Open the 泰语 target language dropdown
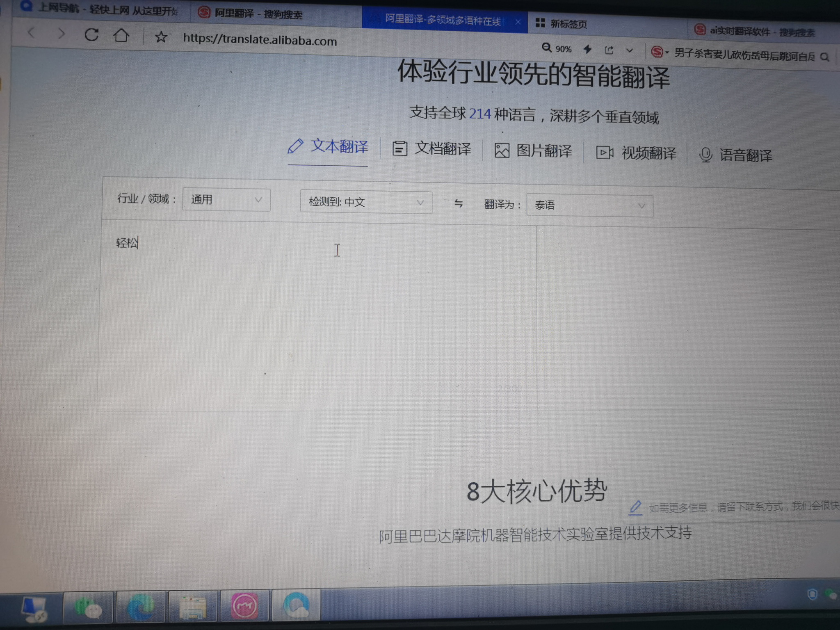 click(x=589, y=205)
